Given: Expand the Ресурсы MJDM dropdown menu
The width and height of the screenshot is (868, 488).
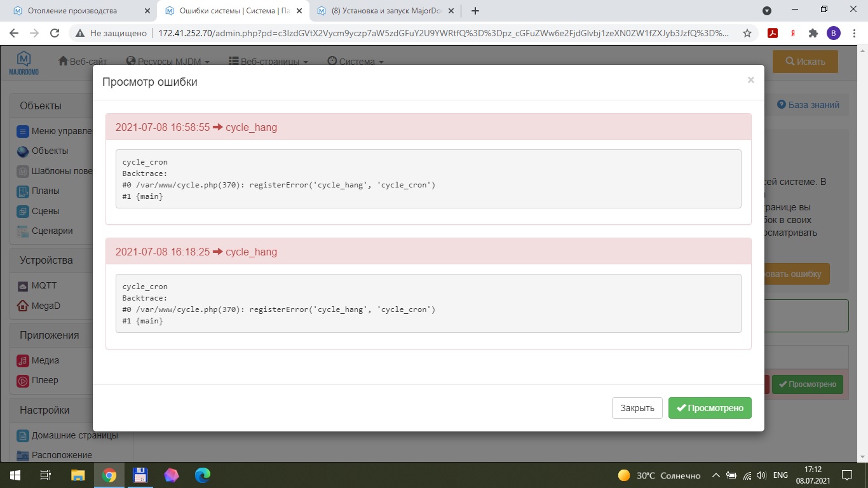Looking at the screenshot, I should click(x=168, y=62).
